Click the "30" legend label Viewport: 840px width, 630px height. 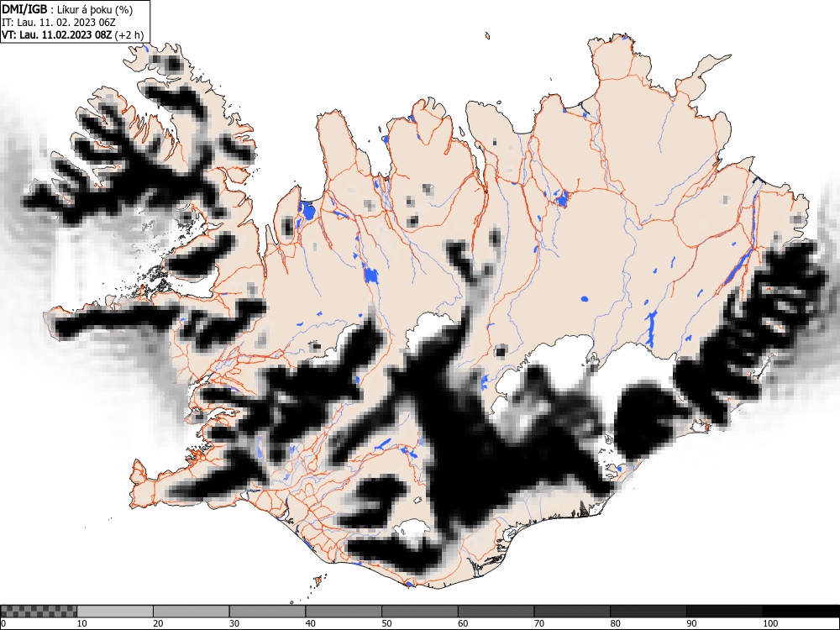coord(234,623)
